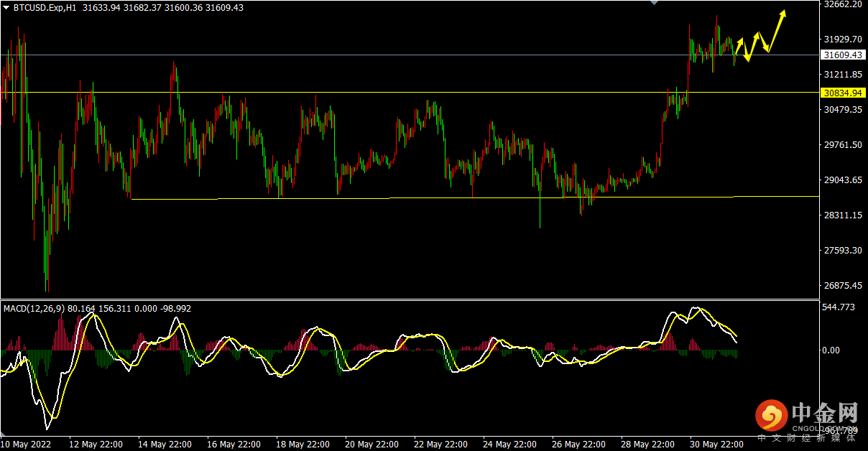The width and height of the screenshot is (868, 451).
Task: Click the final long yellow upward arrow
Action: pyautogui.click(x=777, y=30)
